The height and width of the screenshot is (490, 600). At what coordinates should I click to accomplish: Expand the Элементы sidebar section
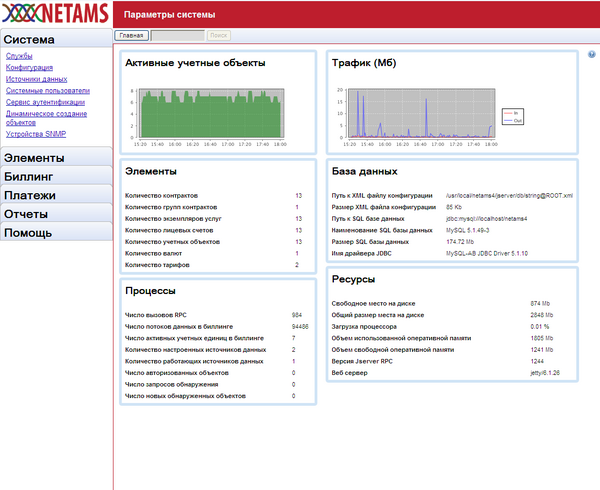(x=55, y=157)
